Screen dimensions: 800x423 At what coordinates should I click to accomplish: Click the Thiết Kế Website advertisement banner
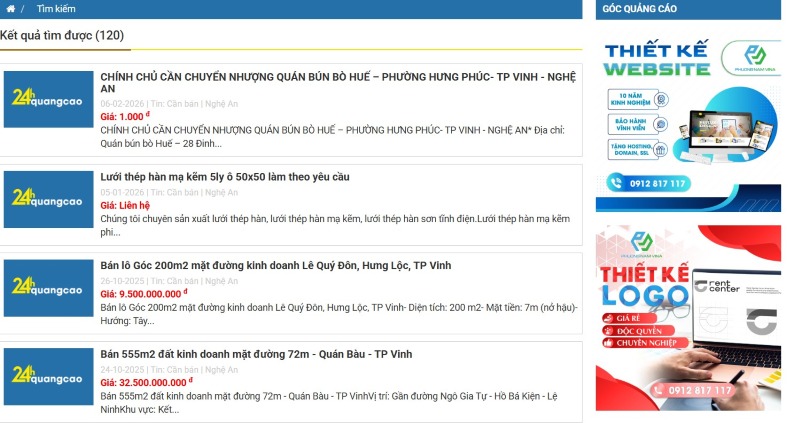(x=688, y=120)
